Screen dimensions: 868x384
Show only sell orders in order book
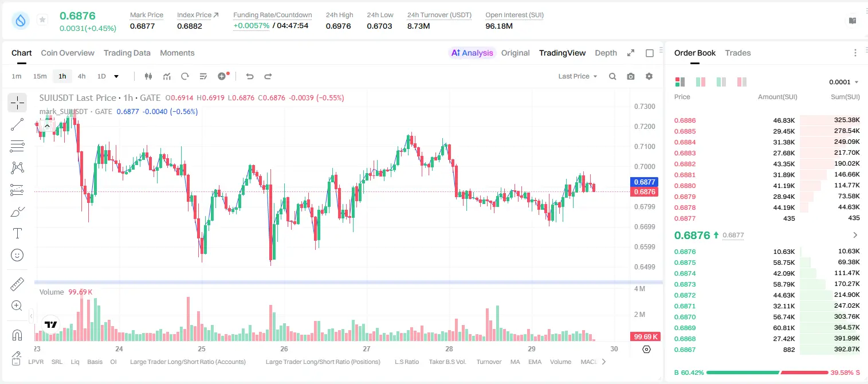(x=741, y=82)
